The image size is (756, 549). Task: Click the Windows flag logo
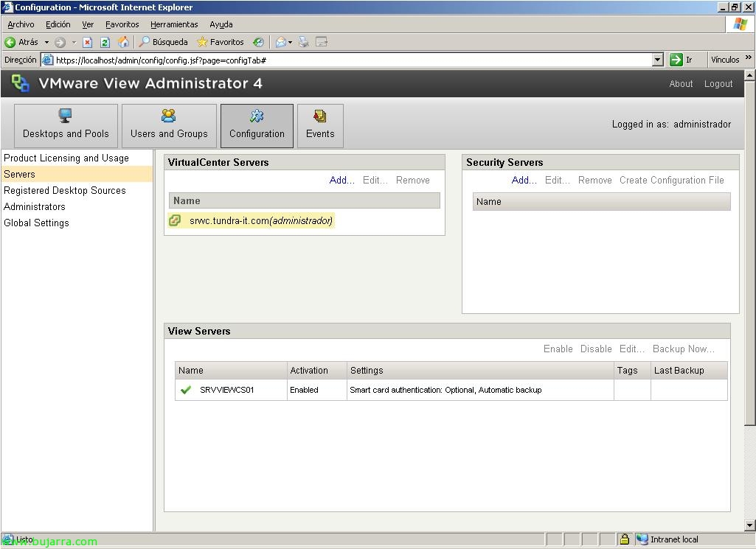point(740,24)
